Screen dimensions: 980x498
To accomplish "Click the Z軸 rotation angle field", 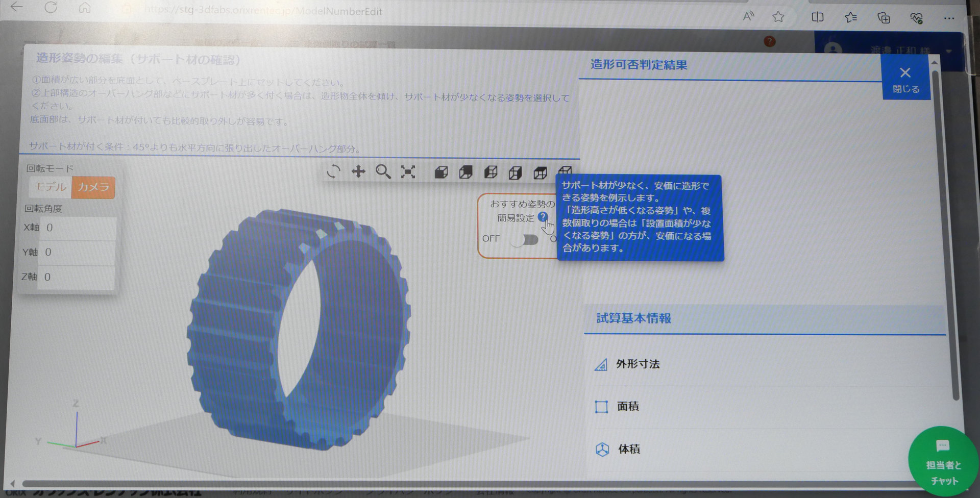I will click(x=77, y=278).
